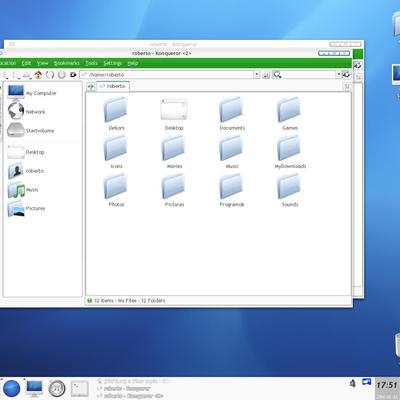This screenshot has width=400, height=400.
Task: Open the Edit menu
Action: point(26,63)
